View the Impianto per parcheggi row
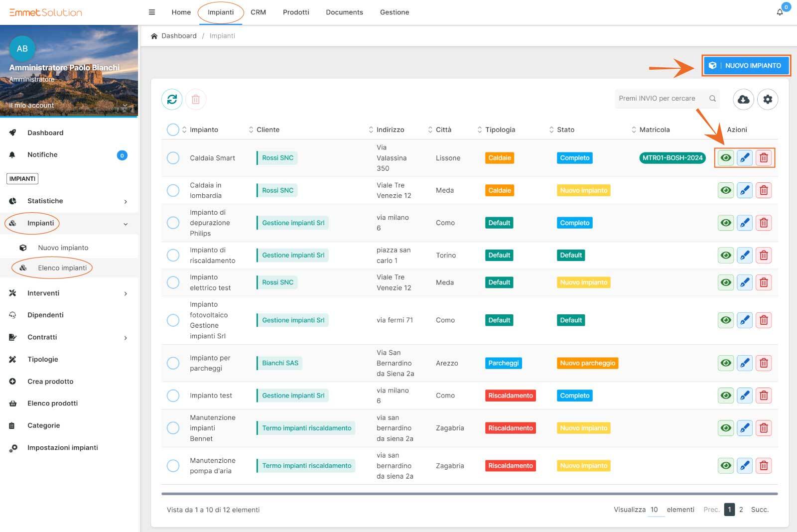 tap(726, 363)
